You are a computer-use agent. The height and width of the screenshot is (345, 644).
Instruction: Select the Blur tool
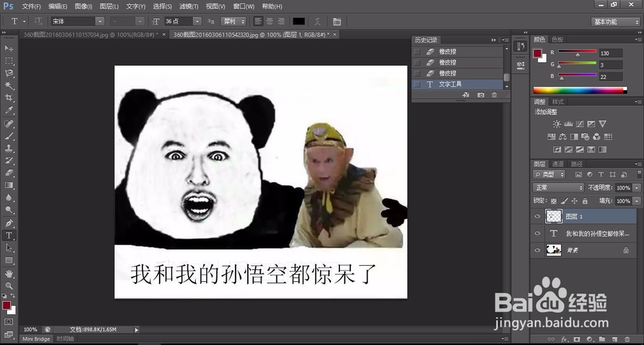click(x=8, y=197)
